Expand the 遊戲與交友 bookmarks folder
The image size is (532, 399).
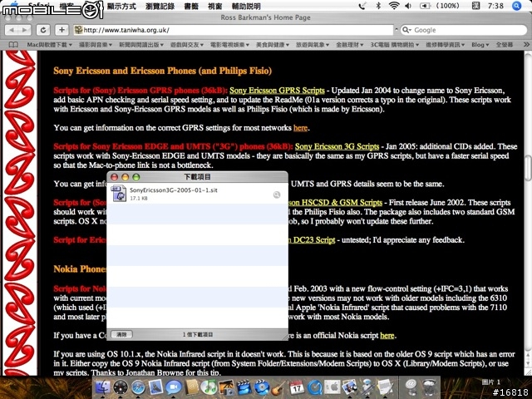(187, 45)
